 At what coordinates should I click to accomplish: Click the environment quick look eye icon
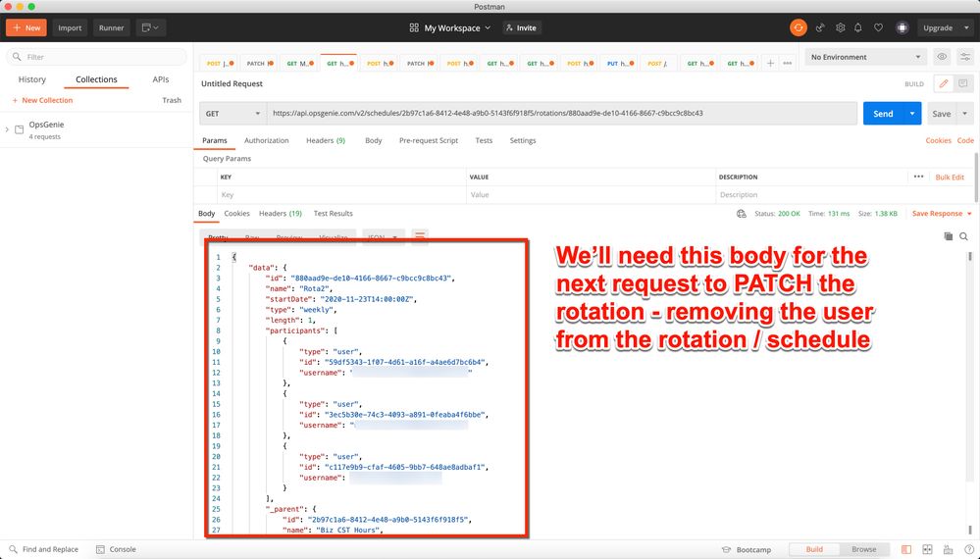(942, 57)
